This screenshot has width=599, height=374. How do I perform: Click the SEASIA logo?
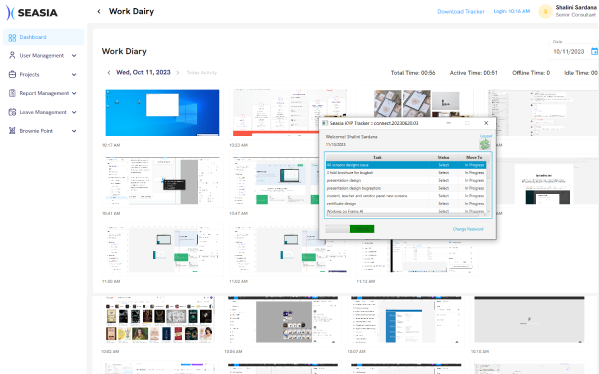coord(32,13)
